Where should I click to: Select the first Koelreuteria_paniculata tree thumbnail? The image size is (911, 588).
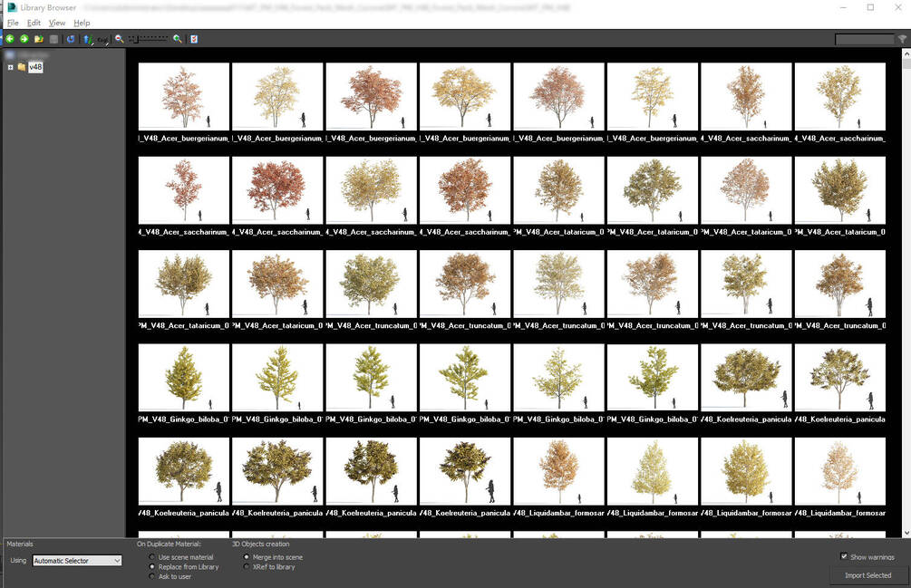point(747,377)
